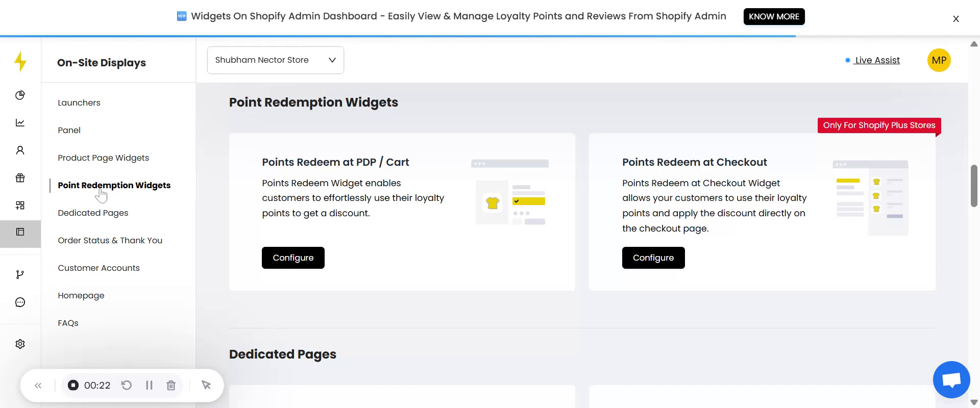Delete the recording with trash icon

[x=171, y=386]
